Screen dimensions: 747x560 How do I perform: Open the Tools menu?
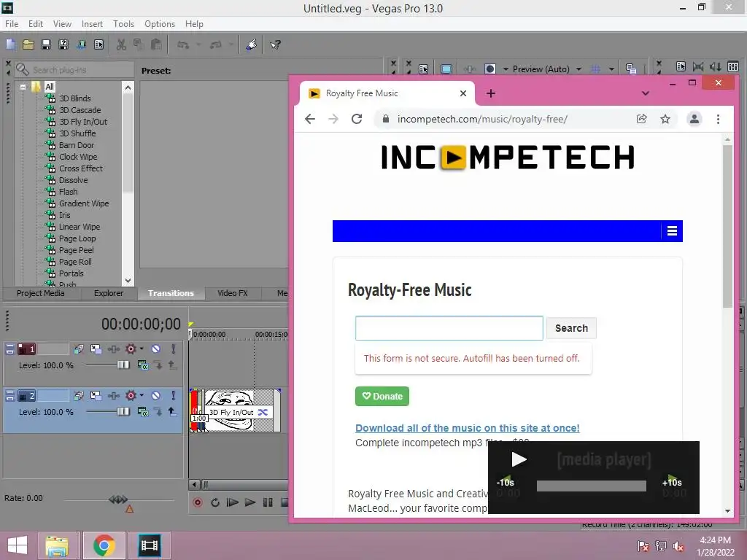[x=123, y=24]
